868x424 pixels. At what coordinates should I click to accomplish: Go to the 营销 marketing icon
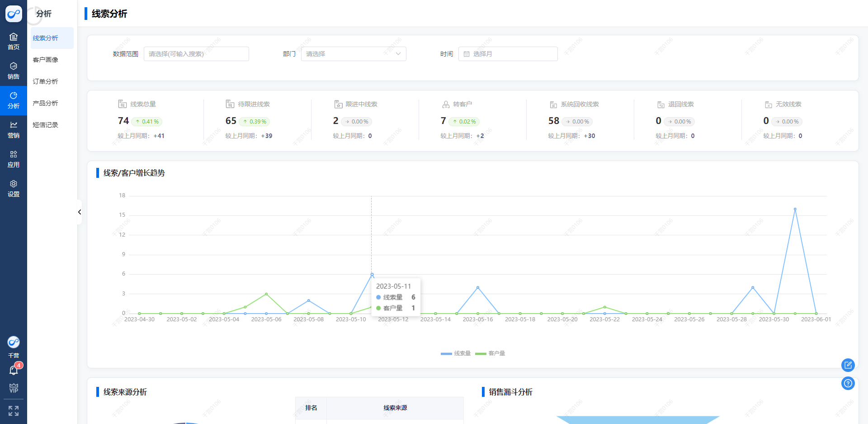tap(14, 129)
